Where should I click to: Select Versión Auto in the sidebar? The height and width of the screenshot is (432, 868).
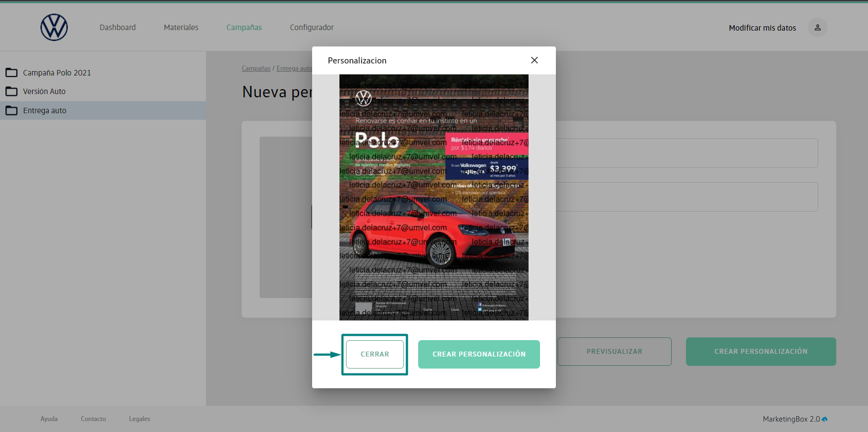coord(44,91)
